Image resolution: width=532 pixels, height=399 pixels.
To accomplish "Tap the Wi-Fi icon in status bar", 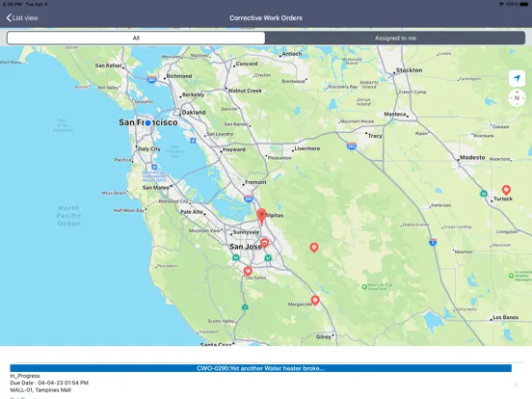I will (501, 4).
